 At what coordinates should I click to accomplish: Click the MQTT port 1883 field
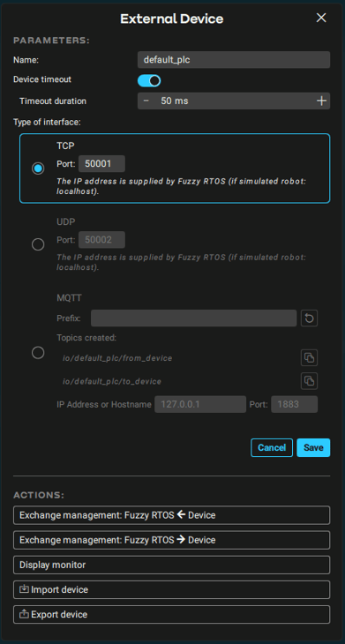click(294, 405)
